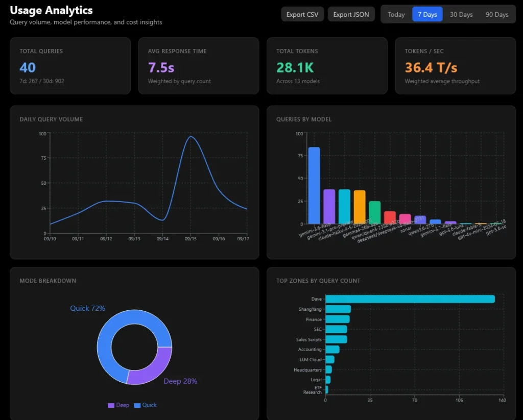Image resolution: width=523 pixels, height=420 pixels.
Task: Click the sonar model axis label
Action: coord(406,230)
